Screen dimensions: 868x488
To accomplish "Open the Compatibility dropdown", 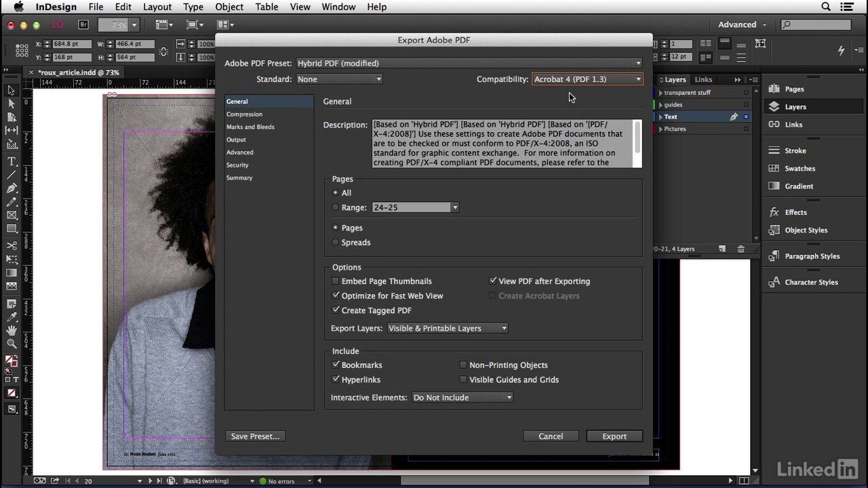I will point(587,79).
